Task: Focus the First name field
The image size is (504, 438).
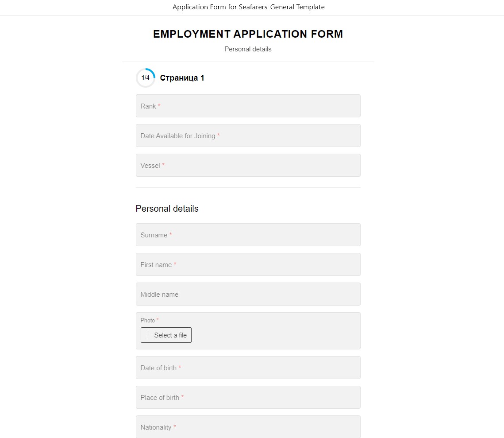Action: (248, 265)
